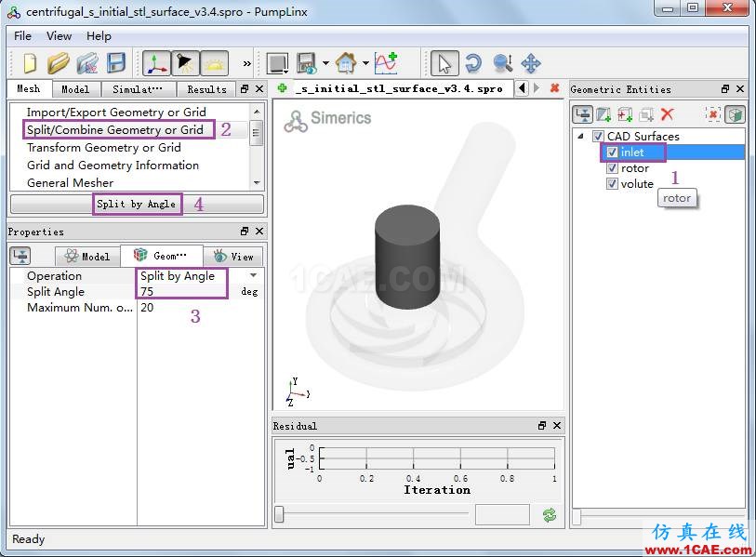Screen dimensions: 756x557
Task: Save project with floppy disk icon
Action: 116,63
